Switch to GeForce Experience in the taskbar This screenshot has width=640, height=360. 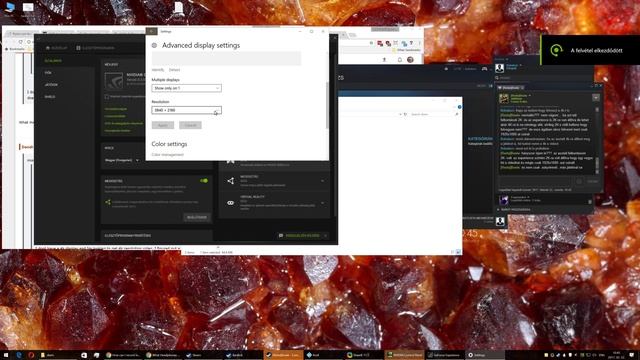pos(444,355)
